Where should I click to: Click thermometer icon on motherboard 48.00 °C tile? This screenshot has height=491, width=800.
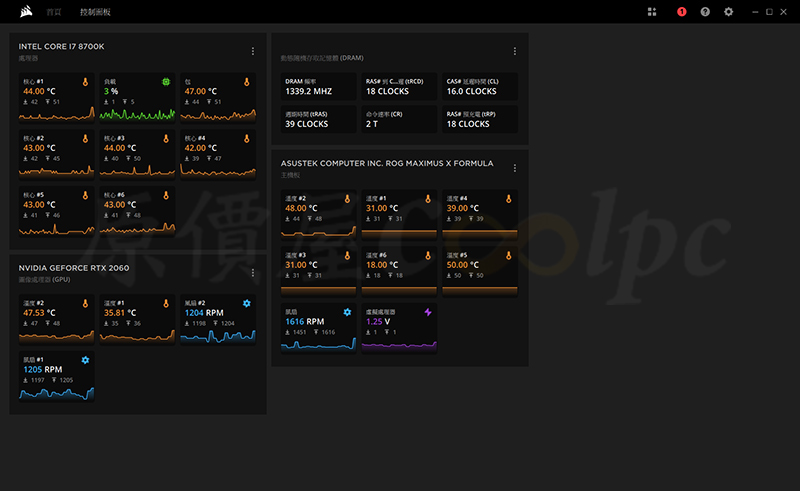(x=347, y=199)
